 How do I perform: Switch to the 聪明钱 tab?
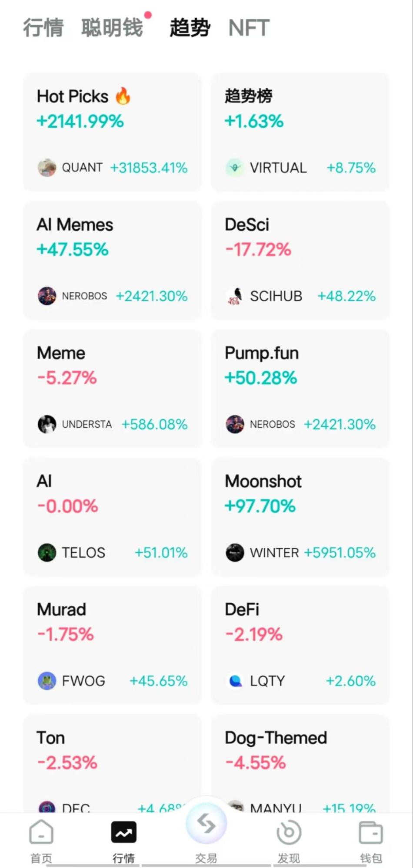[112, 28]
